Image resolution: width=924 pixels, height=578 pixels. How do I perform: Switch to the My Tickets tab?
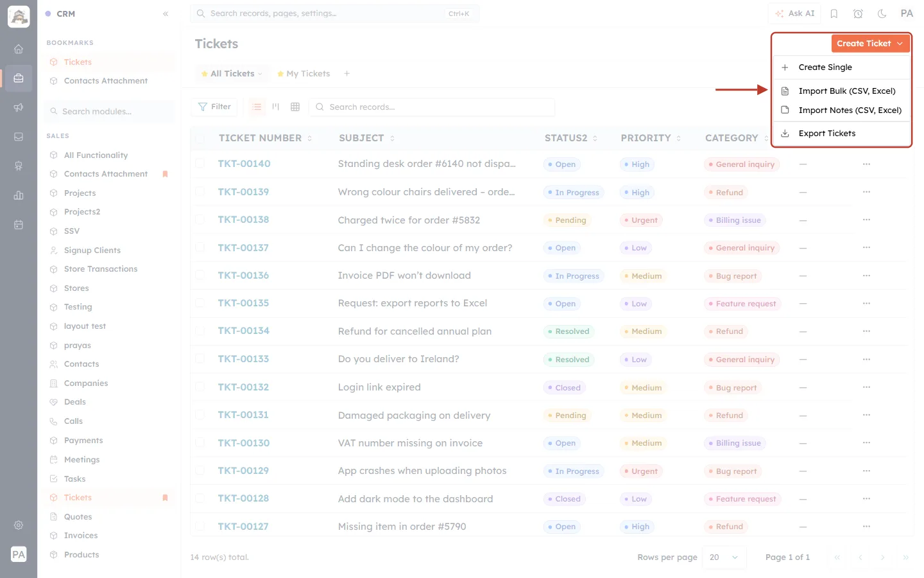click(x=304, y=73)
